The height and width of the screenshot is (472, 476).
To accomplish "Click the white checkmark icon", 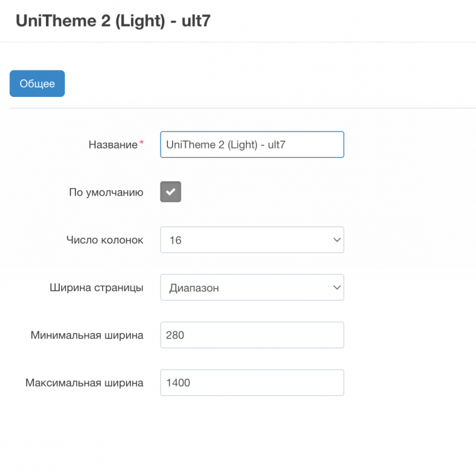I will [171, 192].
